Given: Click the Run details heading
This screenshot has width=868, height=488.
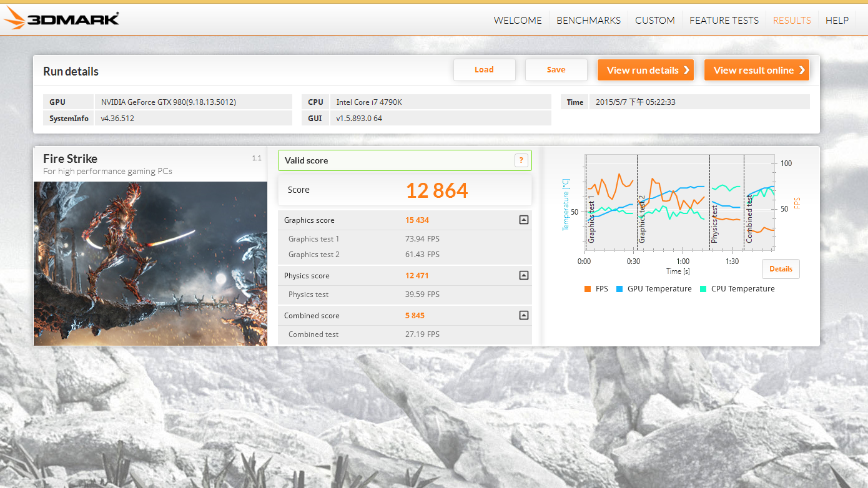Looking at the screenshot, I should point(71,71).
